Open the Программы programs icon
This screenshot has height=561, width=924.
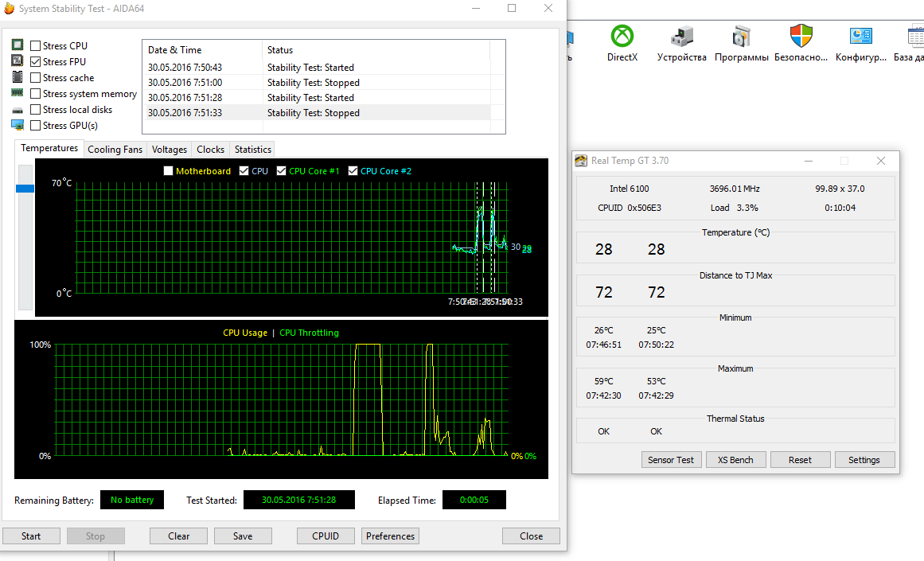pyautogui.click(x=741, y=36)
